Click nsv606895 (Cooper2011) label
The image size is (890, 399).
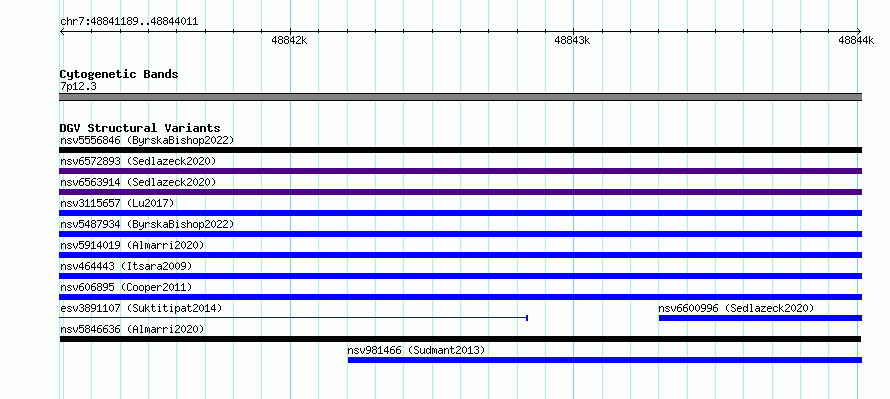126,287
